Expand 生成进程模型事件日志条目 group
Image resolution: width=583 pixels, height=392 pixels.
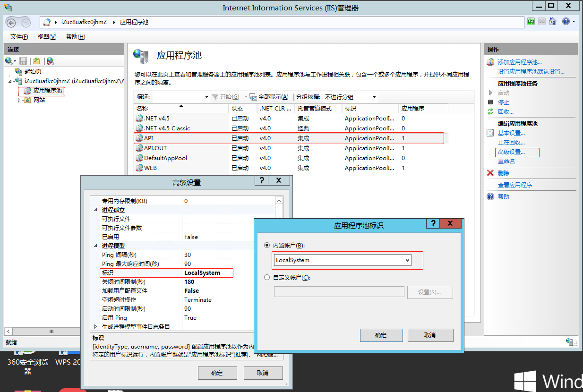tap(96, 327)
